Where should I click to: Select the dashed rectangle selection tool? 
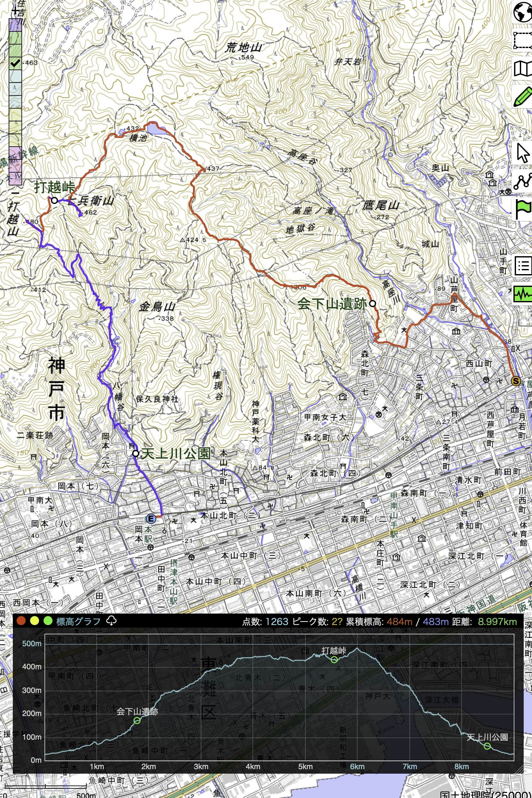(523, 40)
